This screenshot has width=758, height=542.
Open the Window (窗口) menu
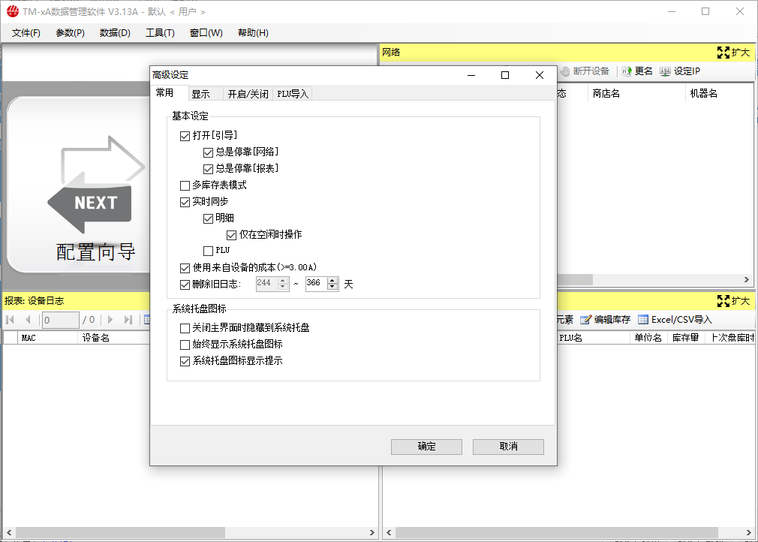point(206,33)
